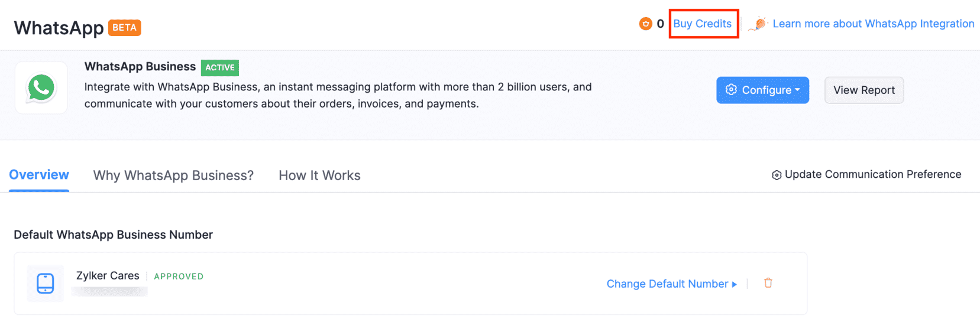Image resolution: width=980 pixels, height=319 pixels.
Task: Click the green ACTIVE status badge
Action: 220,67
